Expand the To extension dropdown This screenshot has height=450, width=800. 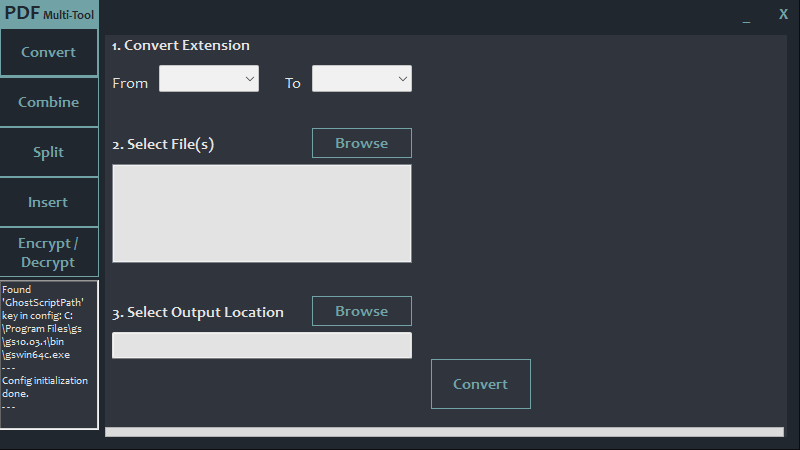(x=362, y=79)
